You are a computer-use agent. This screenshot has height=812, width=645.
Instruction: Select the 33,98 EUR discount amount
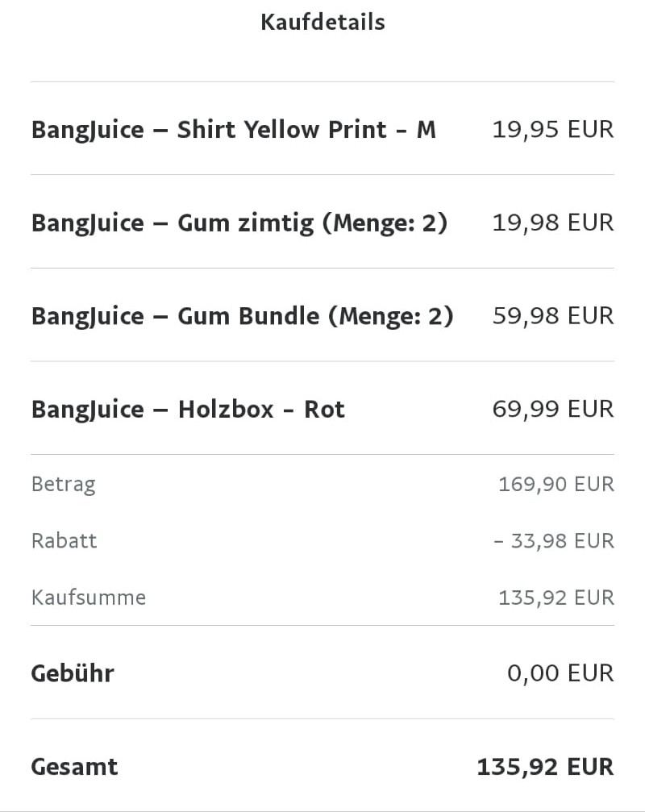click(554, 540)
